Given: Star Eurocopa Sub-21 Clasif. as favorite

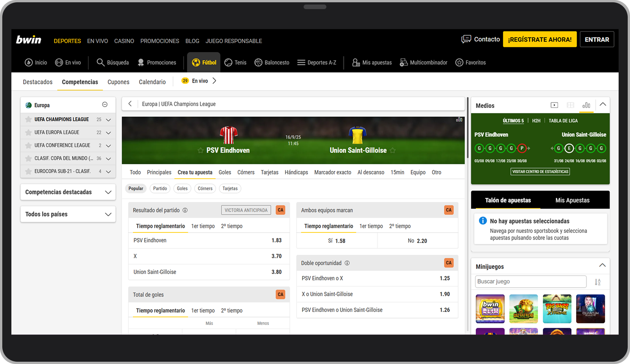Looking at the screenshot, I should [x=28, y=171].
